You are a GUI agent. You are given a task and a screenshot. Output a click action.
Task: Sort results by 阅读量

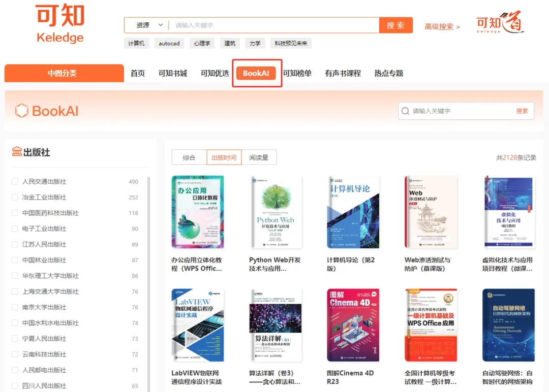[x=259, y=158]
